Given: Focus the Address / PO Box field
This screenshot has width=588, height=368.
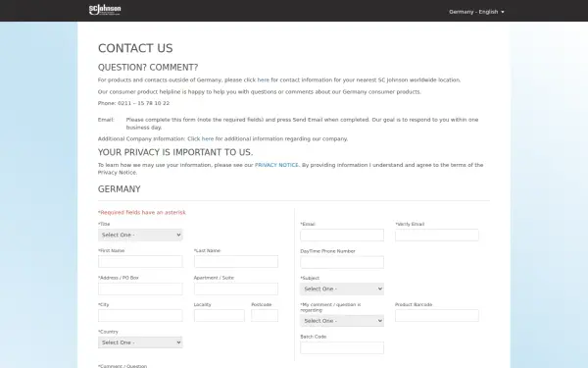Looking at the screenshot, I should [140, 289].
